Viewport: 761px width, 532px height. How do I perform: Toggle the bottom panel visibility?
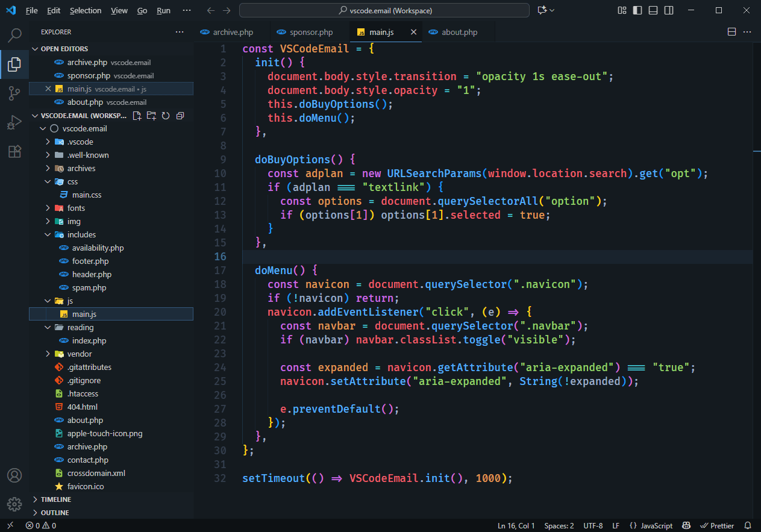(653, 10)
